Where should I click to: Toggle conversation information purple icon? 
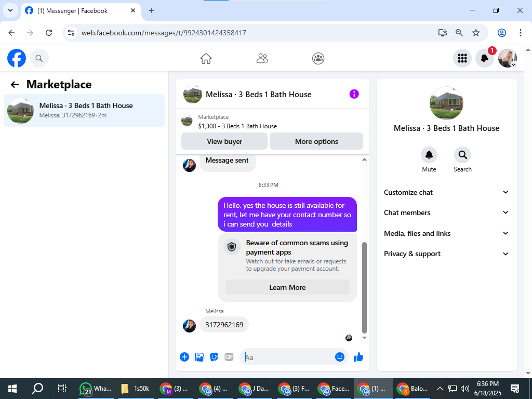coord(354,94)
